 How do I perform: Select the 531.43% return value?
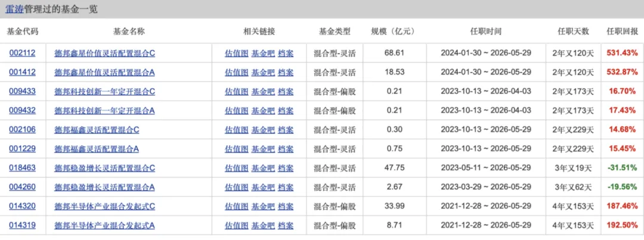622,53
